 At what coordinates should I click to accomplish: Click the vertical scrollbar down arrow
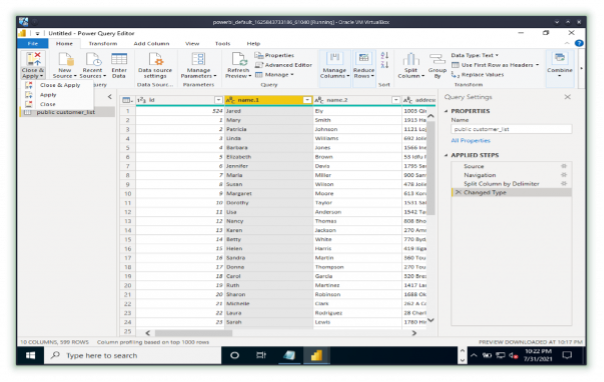tap(431, 320)
